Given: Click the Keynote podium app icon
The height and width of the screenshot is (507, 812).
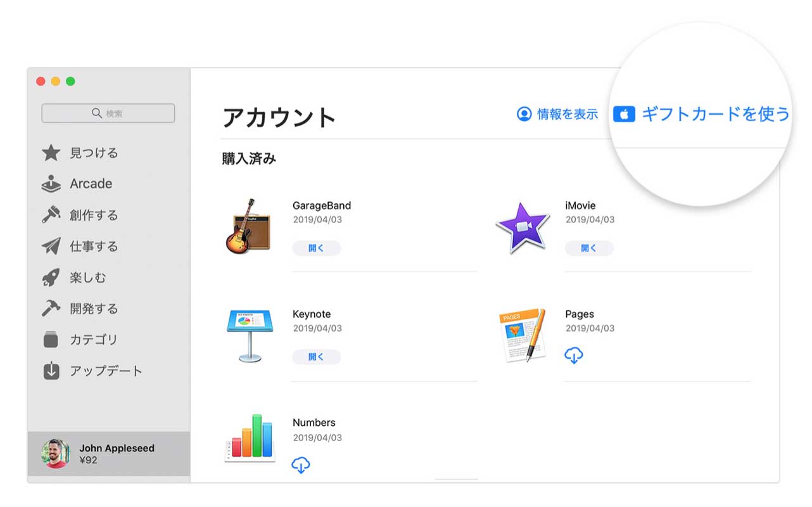Looking at the screenshot, I should (250, 335).
